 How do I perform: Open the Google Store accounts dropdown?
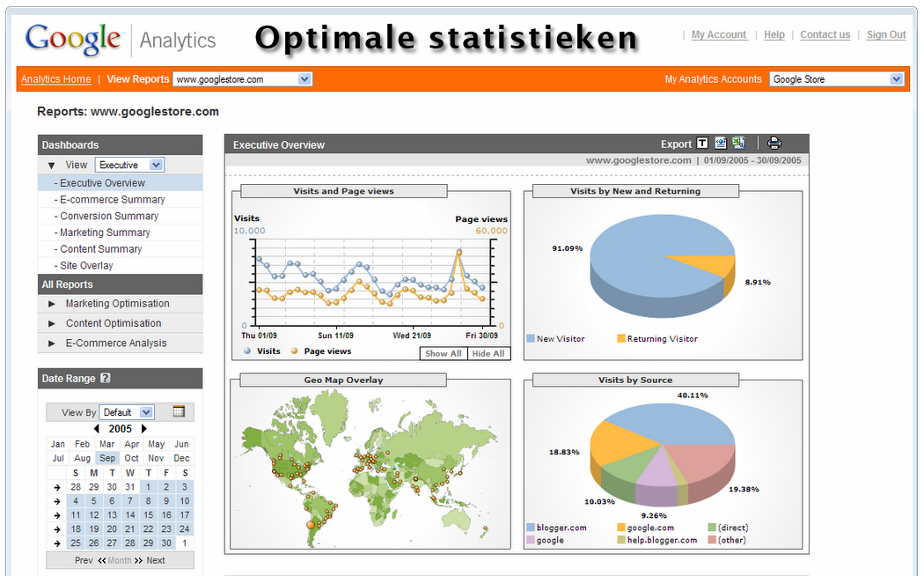837,79
